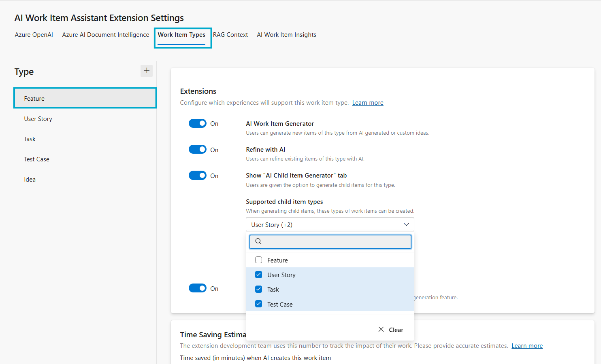Click the plus icon to add a new Type
Screen dimensions: 601x364
point(146,70)
